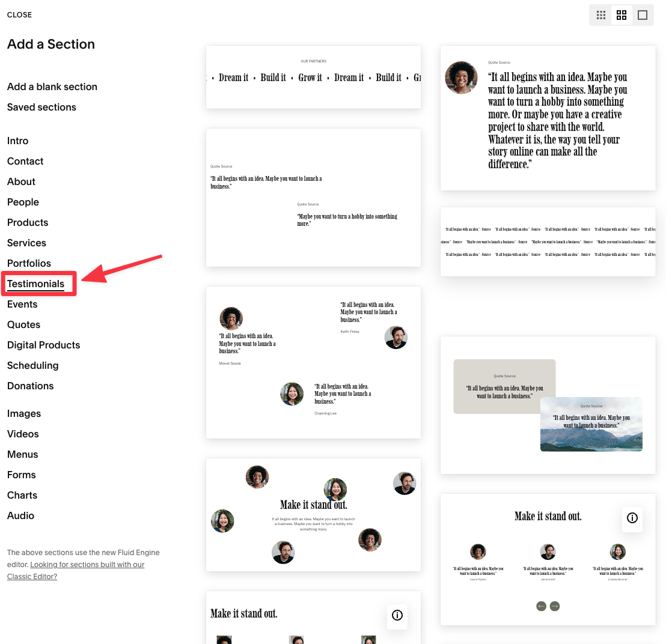Switch to the Quotes category
The width and height of the screenshot is (666, 644).
pos(23,324)
